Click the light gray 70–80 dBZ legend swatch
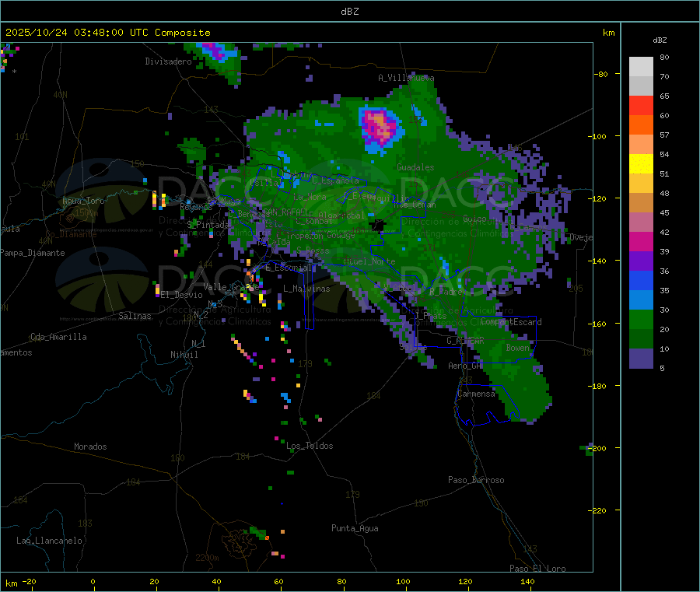The height and width of the screenshot is (592, 700). 641,67
